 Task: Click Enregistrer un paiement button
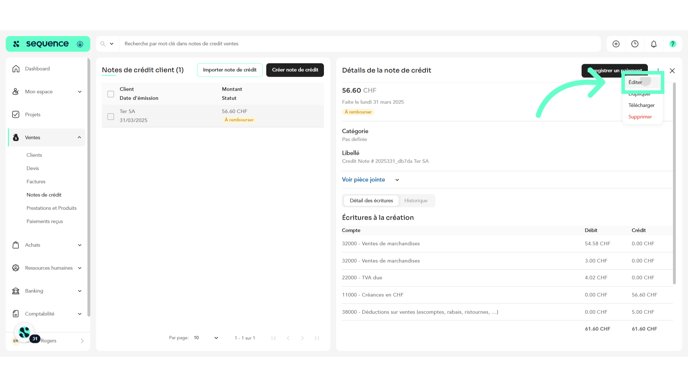[614, 70]
